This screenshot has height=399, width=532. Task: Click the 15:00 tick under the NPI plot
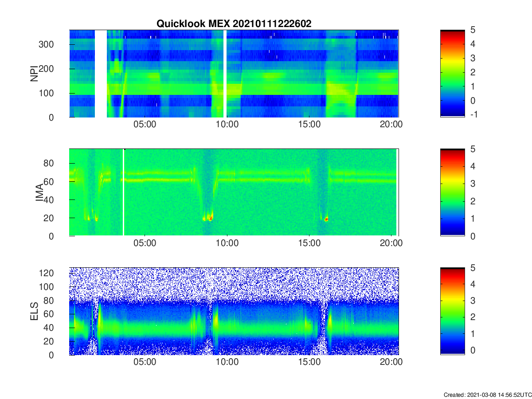309,125
